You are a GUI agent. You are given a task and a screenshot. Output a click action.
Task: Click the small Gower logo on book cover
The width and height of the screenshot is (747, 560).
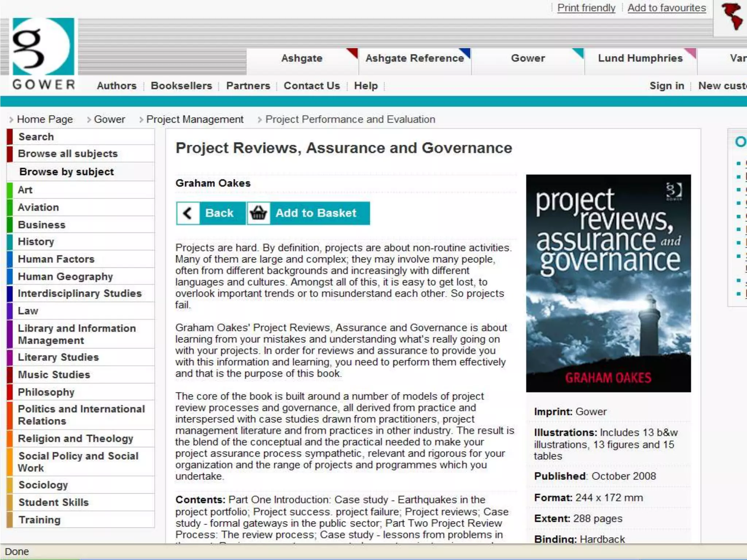(x=674, y=191)
